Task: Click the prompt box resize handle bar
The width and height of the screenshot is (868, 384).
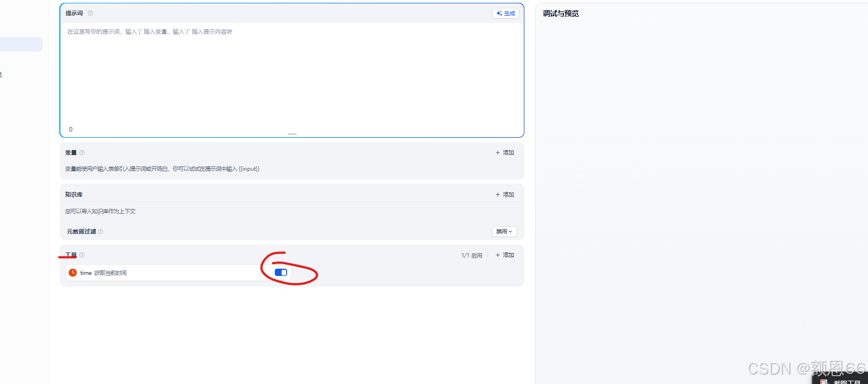Action: click(292, 134)
